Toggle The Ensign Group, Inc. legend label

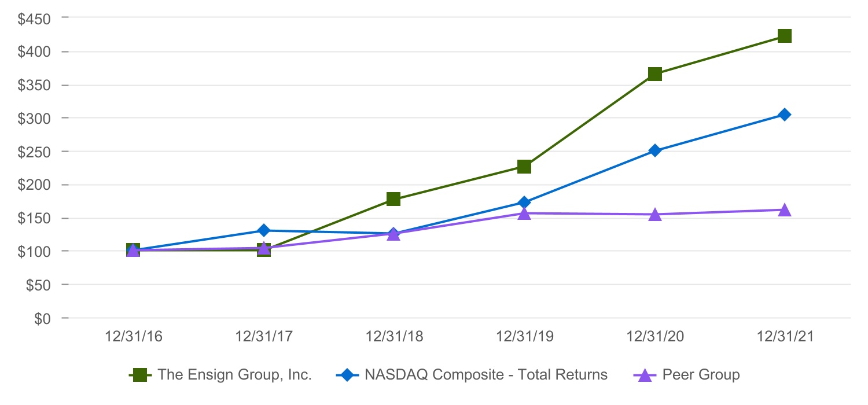[235, 375]
